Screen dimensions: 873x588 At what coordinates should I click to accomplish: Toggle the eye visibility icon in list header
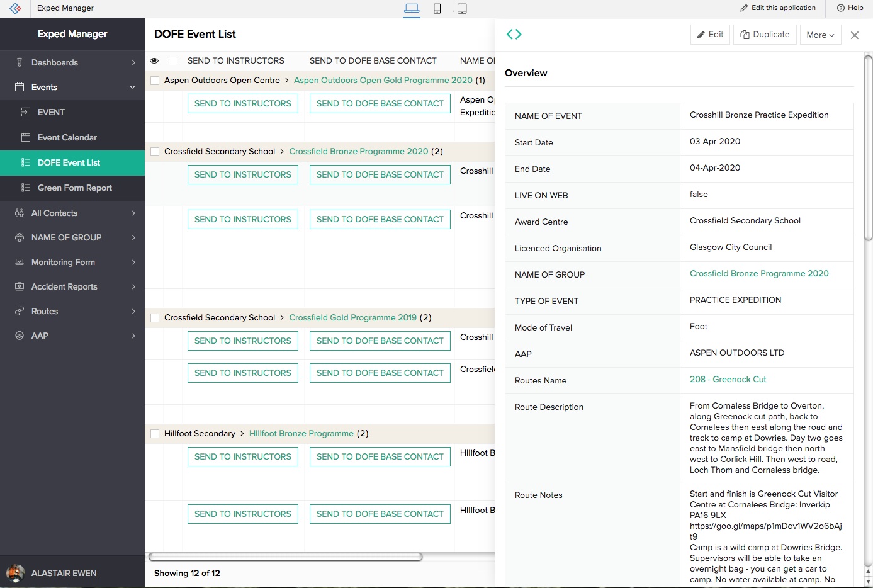[154, 61]
